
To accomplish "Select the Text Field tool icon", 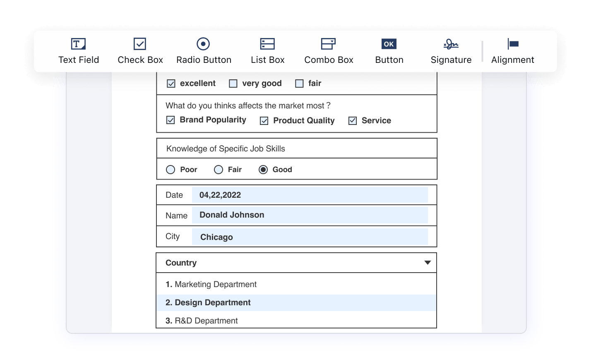I will pyautogui.click(x=78, y=44).
